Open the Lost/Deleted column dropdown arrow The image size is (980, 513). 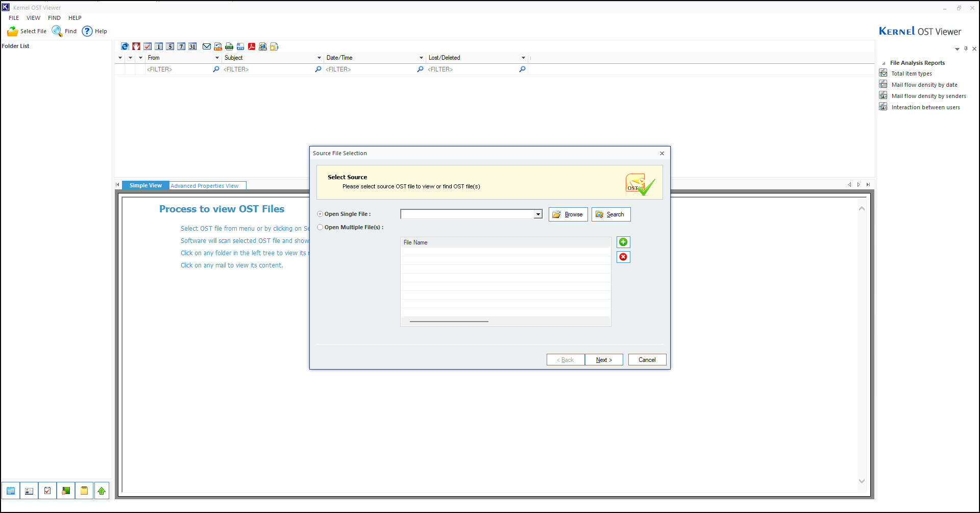[523, 58]
